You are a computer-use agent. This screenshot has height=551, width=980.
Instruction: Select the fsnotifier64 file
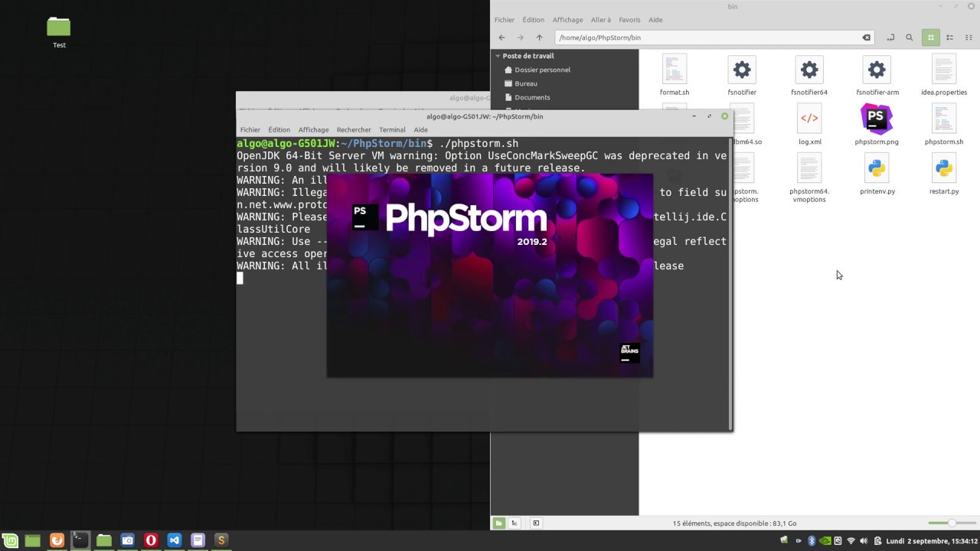809,76
